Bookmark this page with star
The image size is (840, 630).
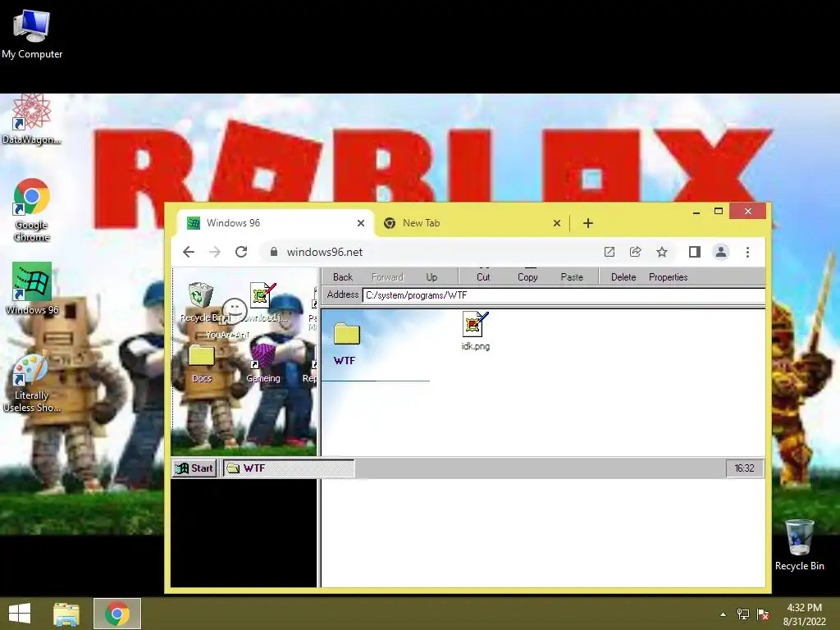(x=662, y=252)
